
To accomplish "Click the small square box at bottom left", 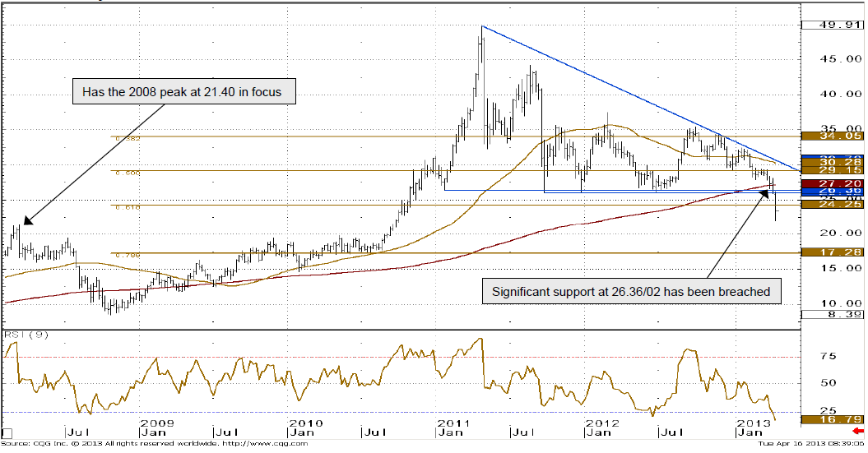I will pyautogui.click(x=8, y=432).
